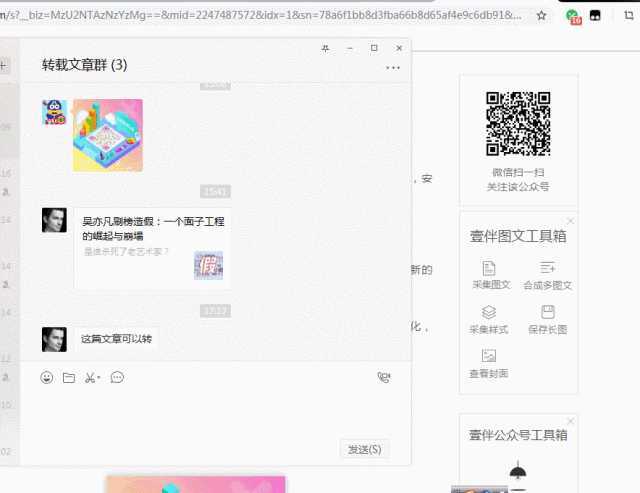Pin the chat window on top
Viewport: 640px width, 493px height.
click(x=325, y=48)
